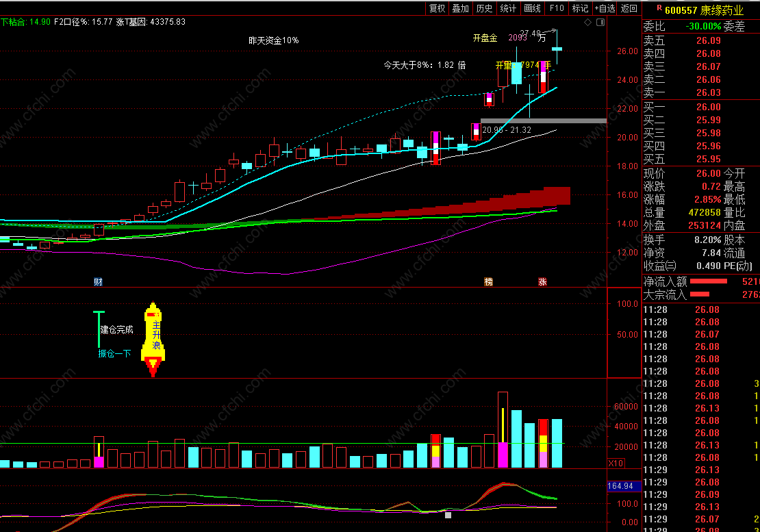Screen dimensions: 760x532
Task: Click the 现价 26.00 row
Action: point(682,173)
